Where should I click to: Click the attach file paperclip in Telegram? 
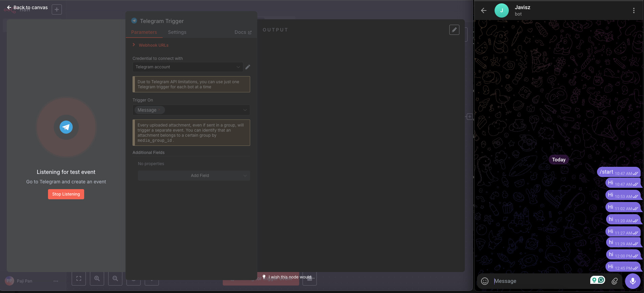[615, 281]
